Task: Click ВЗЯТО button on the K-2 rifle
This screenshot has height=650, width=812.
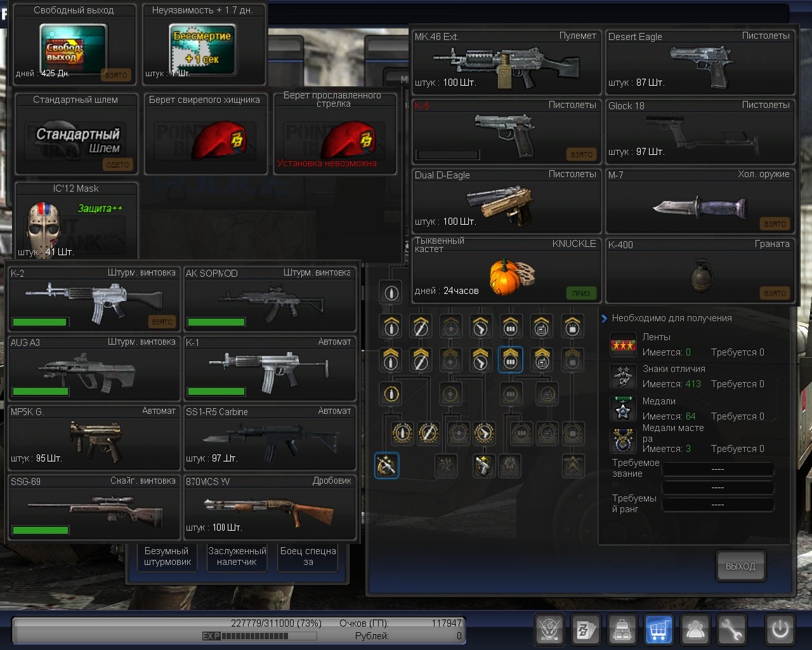Action: click(x=162, y=322)
